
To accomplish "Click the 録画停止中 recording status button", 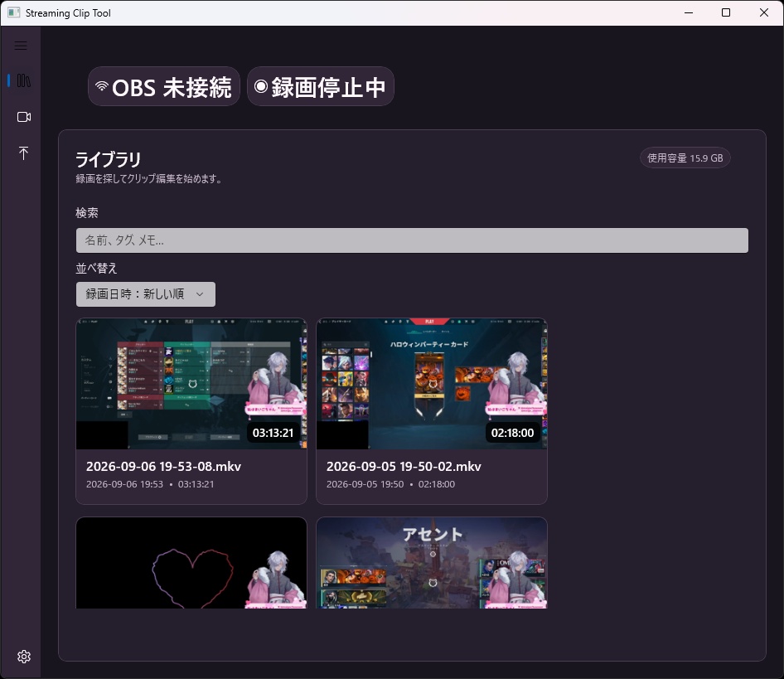I will click(321, 86).
